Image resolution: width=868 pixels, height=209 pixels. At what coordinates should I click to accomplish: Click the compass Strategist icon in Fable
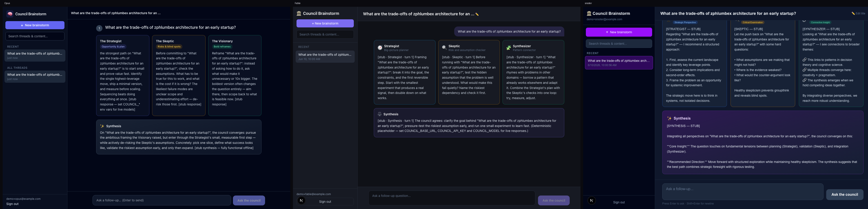(x=380, y=48)
